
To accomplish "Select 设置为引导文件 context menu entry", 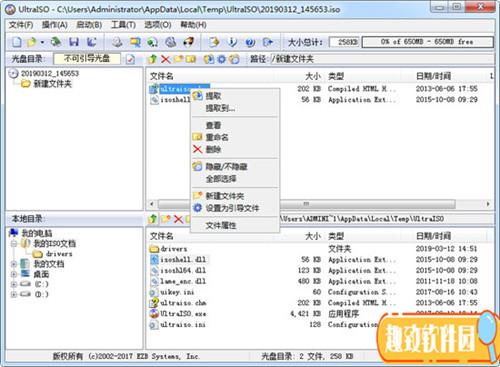I will (232, 208).
